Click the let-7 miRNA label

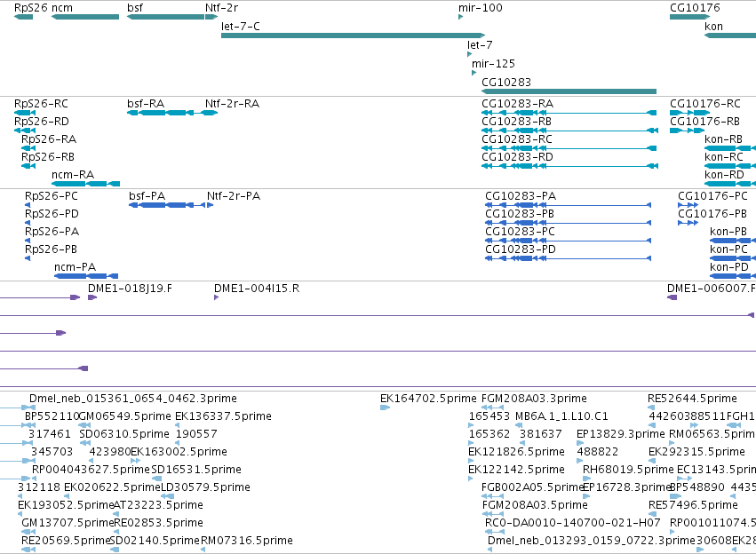(x=480, y=44)
